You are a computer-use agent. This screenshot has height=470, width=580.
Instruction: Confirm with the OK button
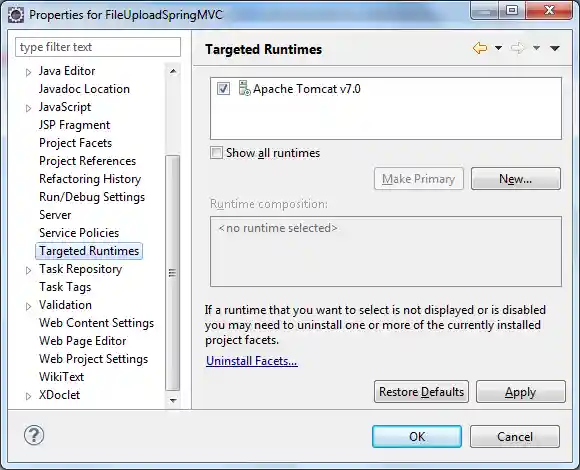coord(417,436)
